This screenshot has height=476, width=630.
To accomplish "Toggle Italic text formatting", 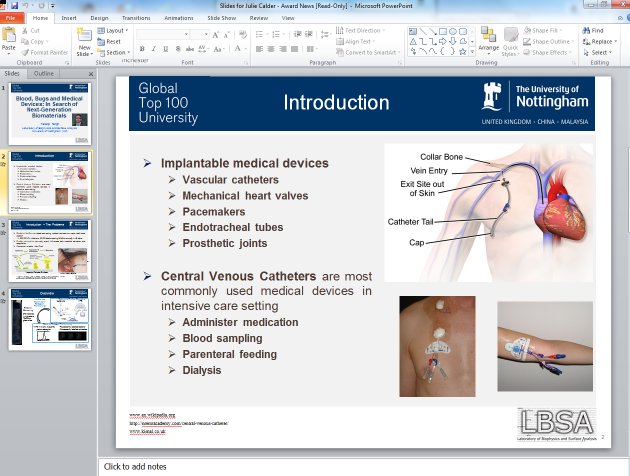I will [154, 48].
